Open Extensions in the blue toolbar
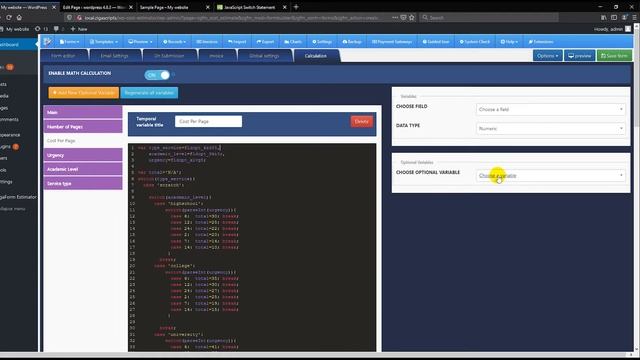Viewport: 640px width, 360px height. (541, 42)
